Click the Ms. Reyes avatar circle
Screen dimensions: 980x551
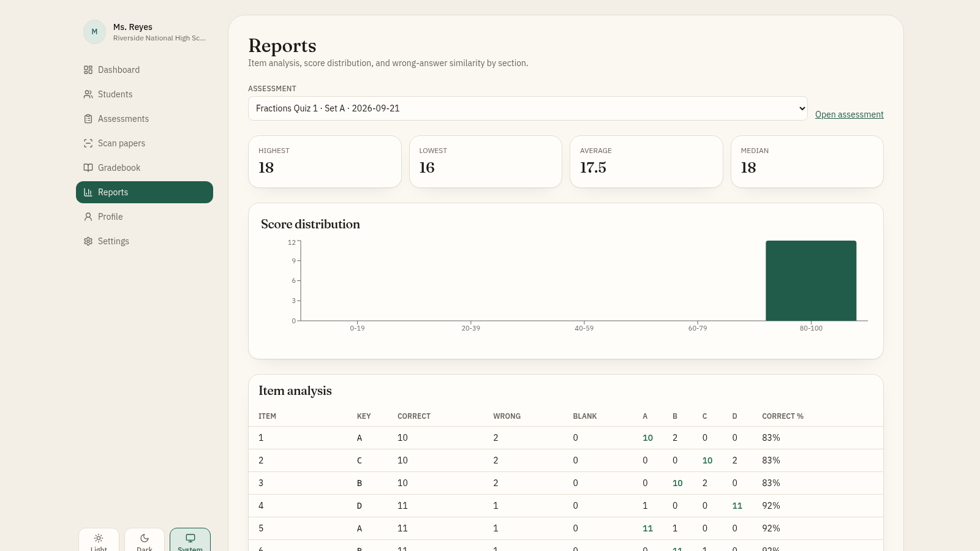pos(94,32)
